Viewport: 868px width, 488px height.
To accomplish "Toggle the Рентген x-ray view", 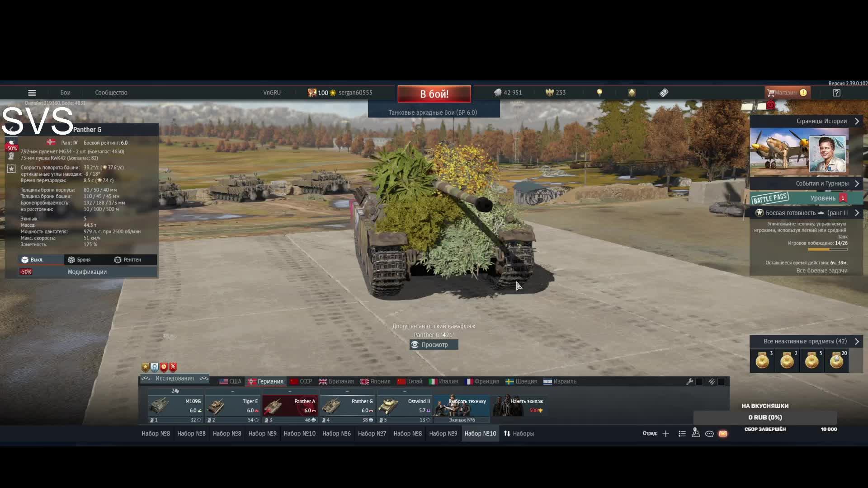I will click(x=127, y=260).
